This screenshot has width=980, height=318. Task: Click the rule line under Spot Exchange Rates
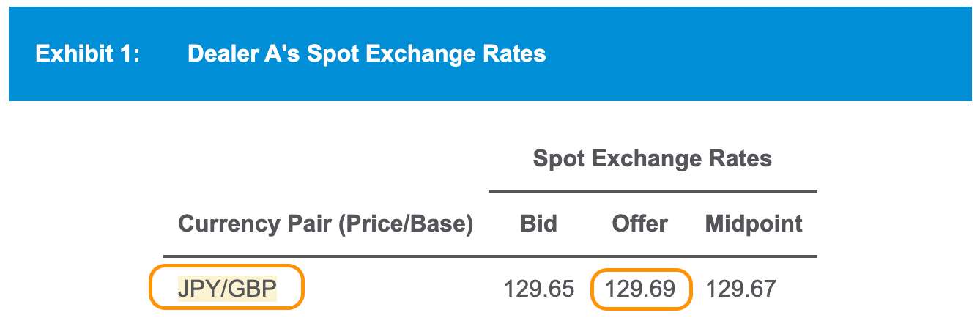pyautogui.click(x=652, y=191)
